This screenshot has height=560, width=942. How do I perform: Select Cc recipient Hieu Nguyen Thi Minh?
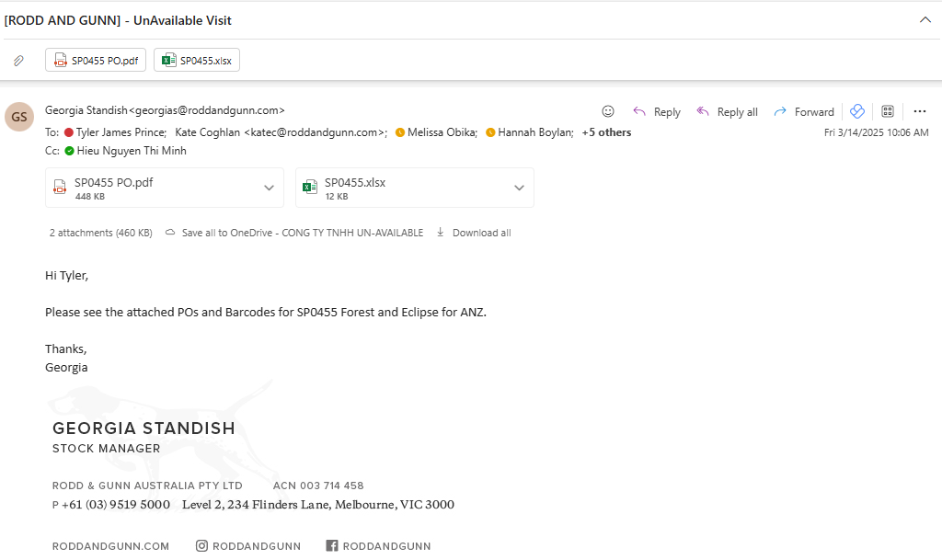click(x=132, y=151)
